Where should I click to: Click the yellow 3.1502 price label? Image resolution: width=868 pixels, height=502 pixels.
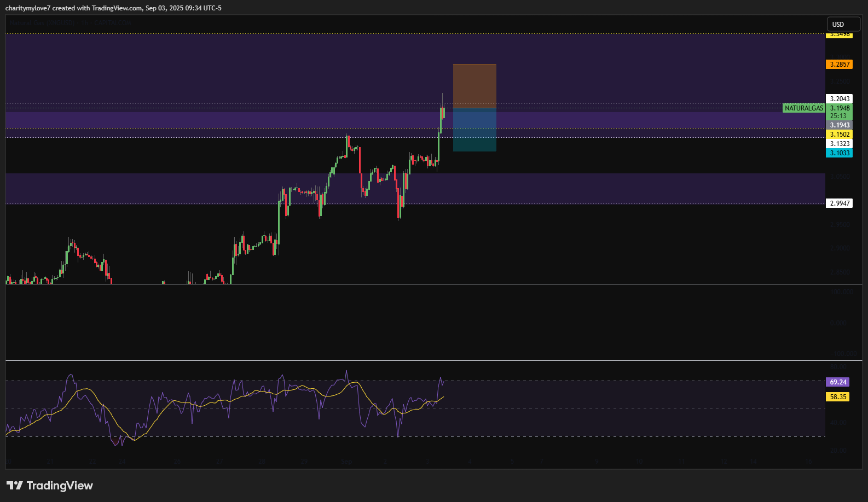pos(839,135)
